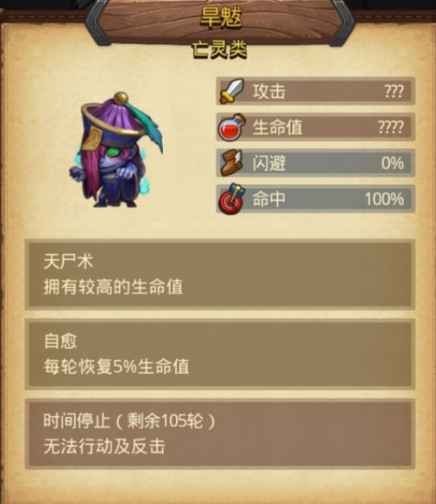The image size is (436, 504).
Task: Click the 闪避 stat row
Action: click(315, 163)
